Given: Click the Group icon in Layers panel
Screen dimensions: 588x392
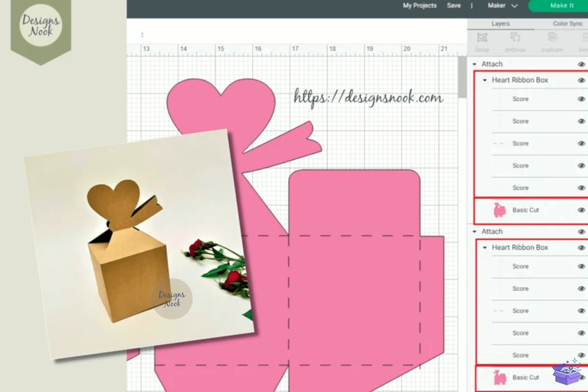Looking at the screenshot, I should (482, 37).
